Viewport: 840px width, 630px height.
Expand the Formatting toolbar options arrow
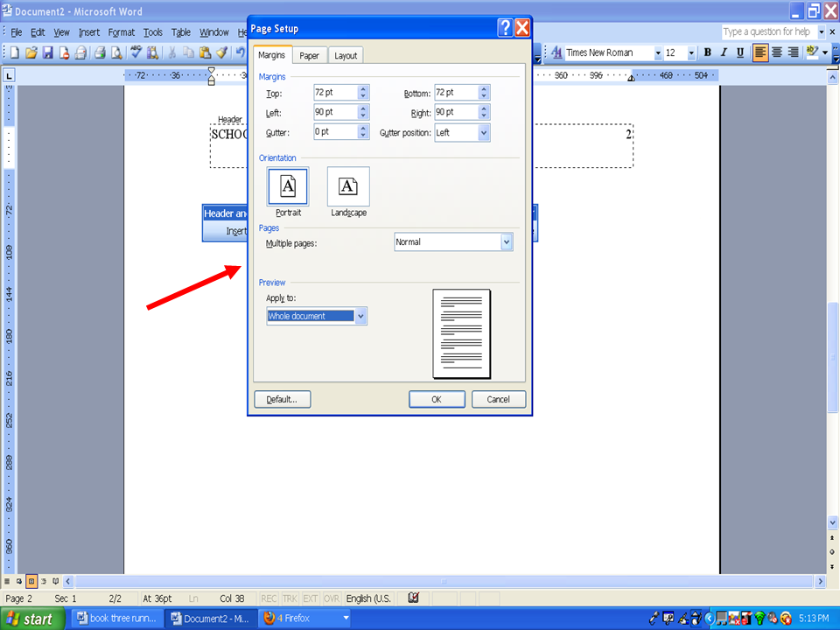click(836, 52)
